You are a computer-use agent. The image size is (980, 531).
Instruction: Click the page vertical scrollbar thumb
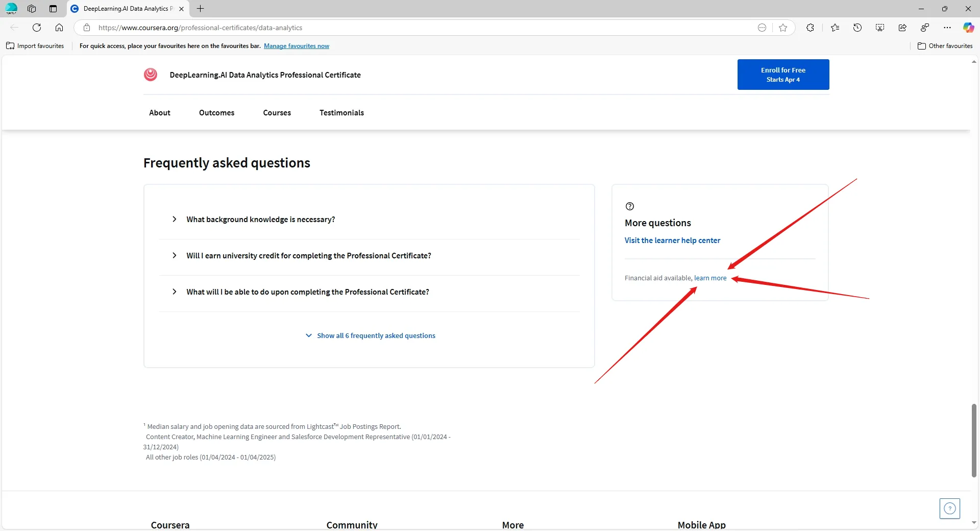[974, 441]
